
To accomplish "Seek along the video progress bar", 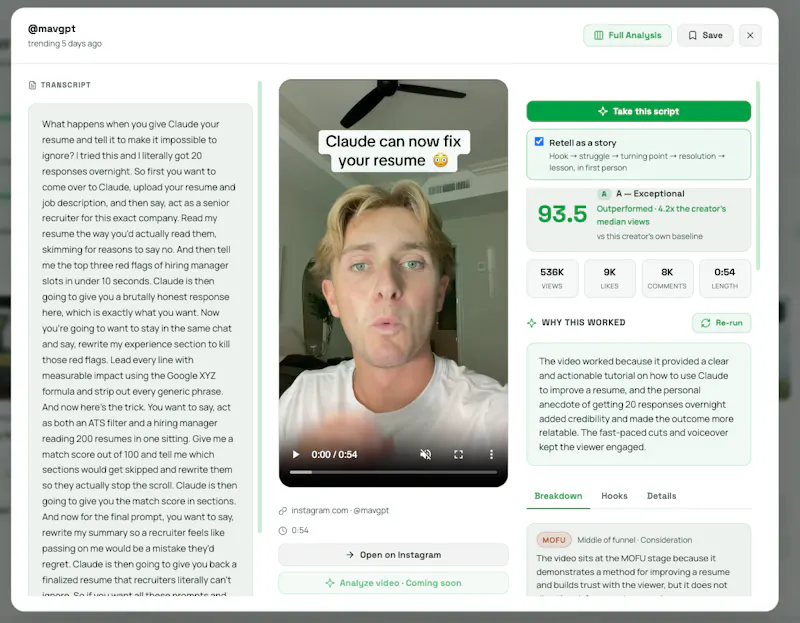I will pyautogui.click(x=393, y=472).
